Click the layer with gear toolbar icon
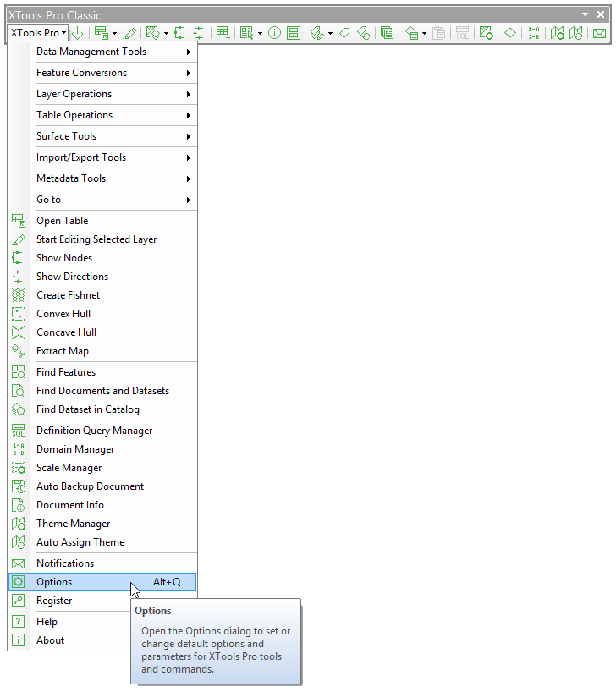 [x=487, y=33]
